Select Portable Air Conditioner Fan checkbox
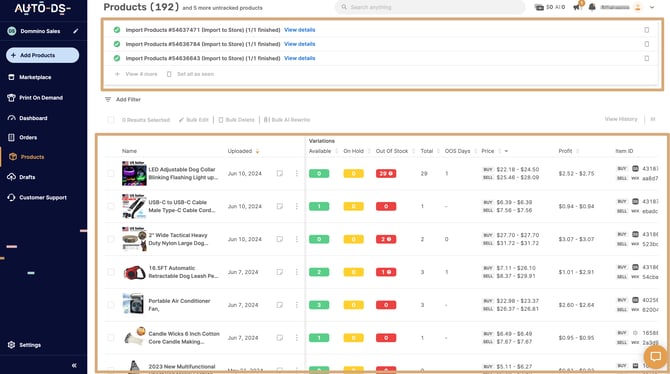The width and height of the screenshot is (670, 374). pyautogui.click(x=111, y=305)
